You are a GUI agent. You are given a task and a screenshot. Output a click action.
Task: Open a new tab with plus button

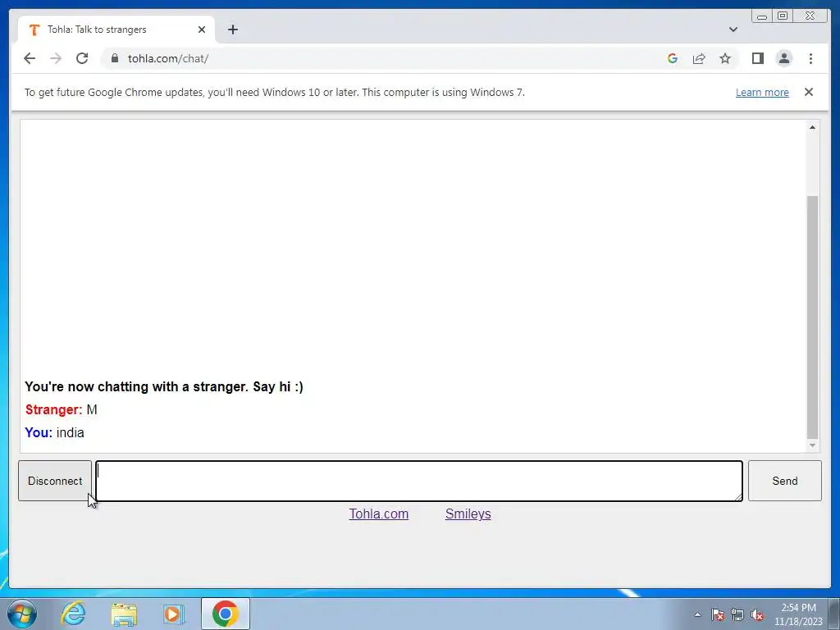tap(232, 30)
